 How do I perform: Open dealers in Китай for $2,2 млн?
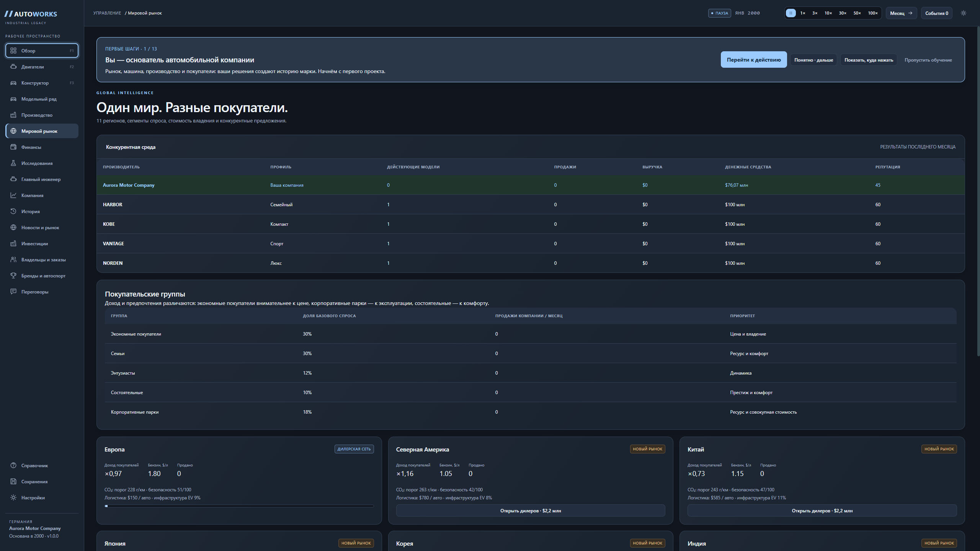pos(822,510)
